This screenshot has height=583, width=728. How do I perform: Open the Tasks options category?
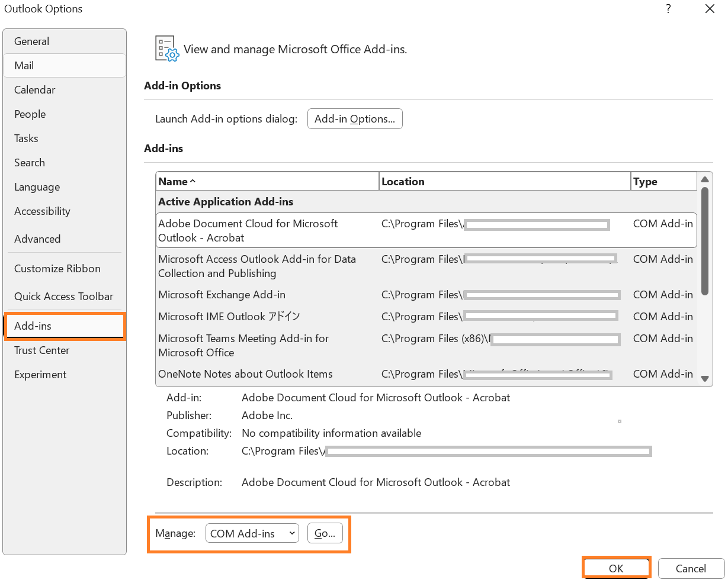click(65, 138)
